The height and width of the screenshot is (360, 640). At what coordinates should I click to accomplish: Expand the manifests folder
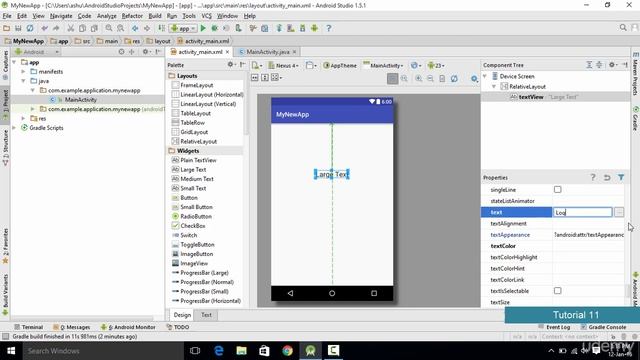(x=24, y=71)
